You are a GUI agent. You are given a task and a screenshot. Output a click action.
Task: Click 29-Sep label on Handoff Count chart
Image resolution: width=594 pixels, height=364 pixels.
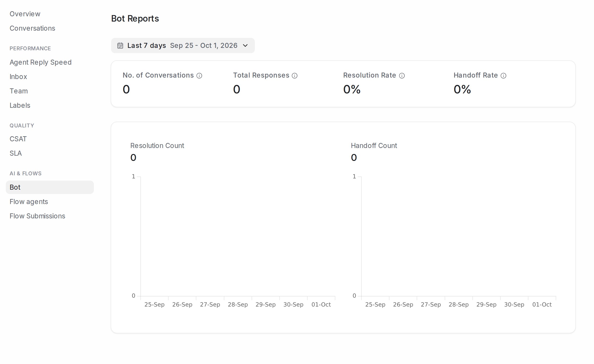coord(486,304)
